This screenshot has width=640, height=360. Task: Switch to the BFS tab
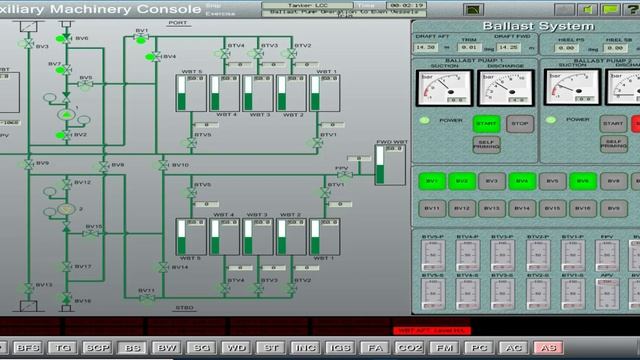pyautogui.click(x=28, y=347)
